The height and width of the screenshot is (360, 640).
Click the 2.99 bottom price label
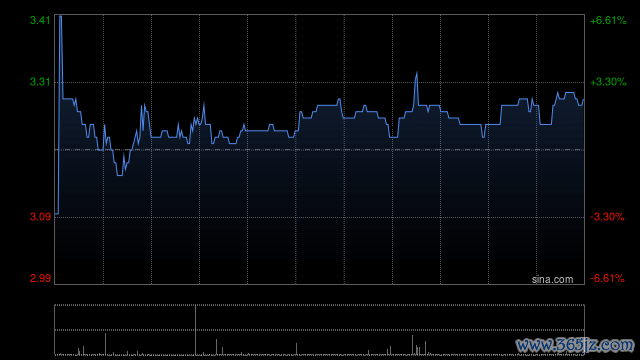(x=40, y=278)
